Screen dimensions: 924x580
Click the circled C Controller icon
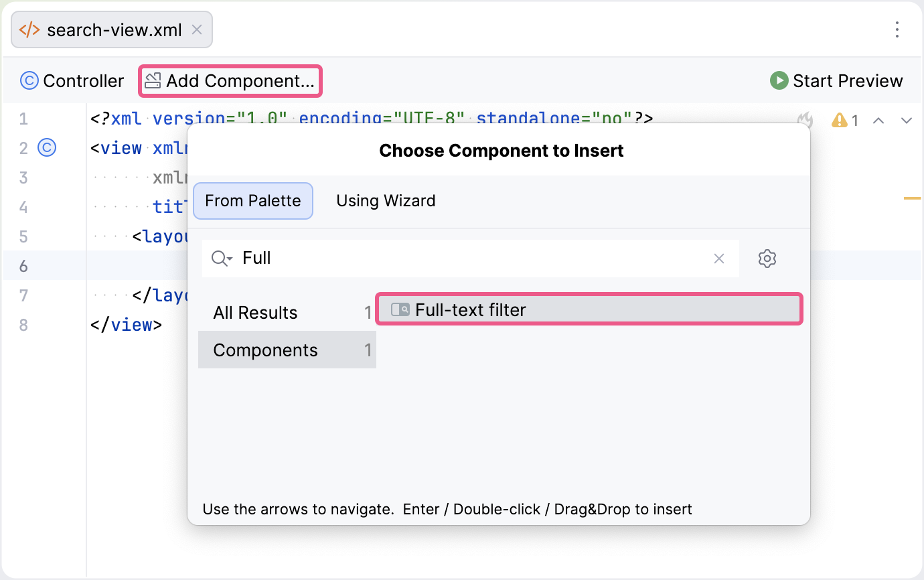(x=28, y=80)
